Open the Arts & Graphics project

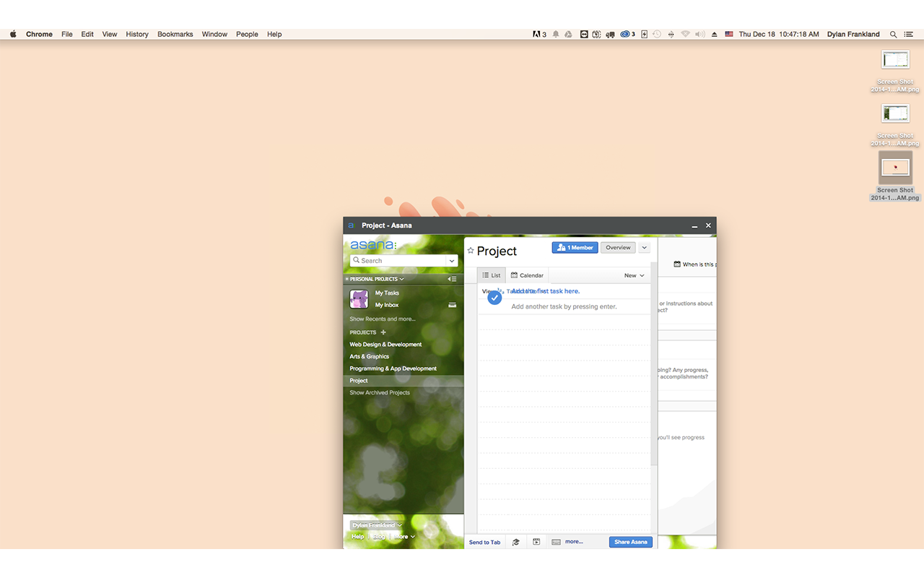(x=370, y=356)
